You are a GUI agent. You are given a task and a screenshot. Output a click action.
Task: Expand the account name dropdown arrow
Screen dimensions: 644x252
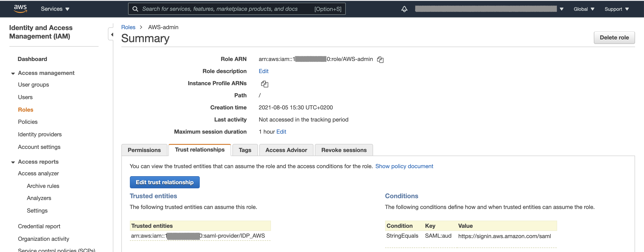[x=562, y=9]
